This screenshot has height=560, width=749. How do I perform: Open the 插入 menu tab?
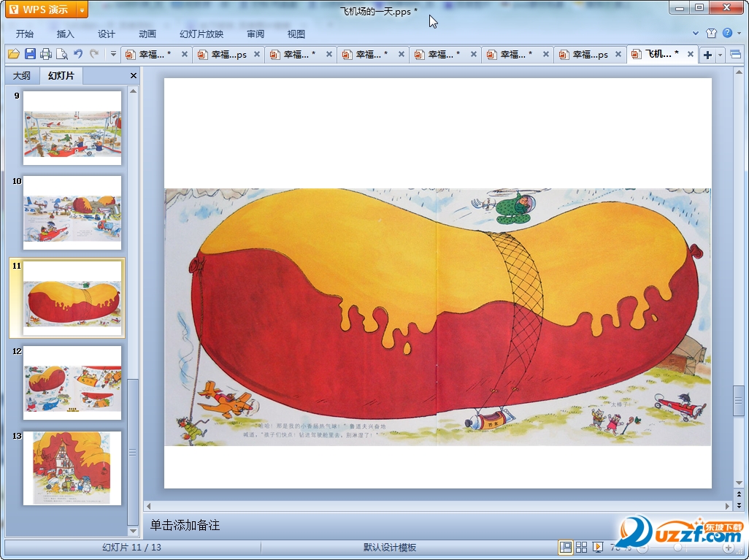point(66,34)
